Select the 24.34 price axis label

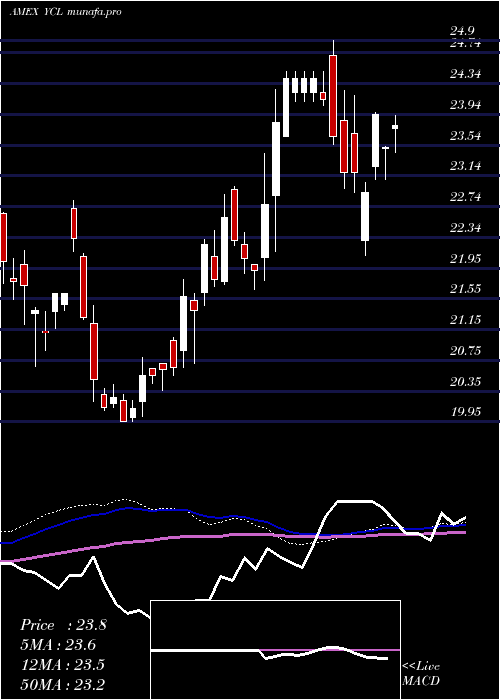(x=466, y=74)
